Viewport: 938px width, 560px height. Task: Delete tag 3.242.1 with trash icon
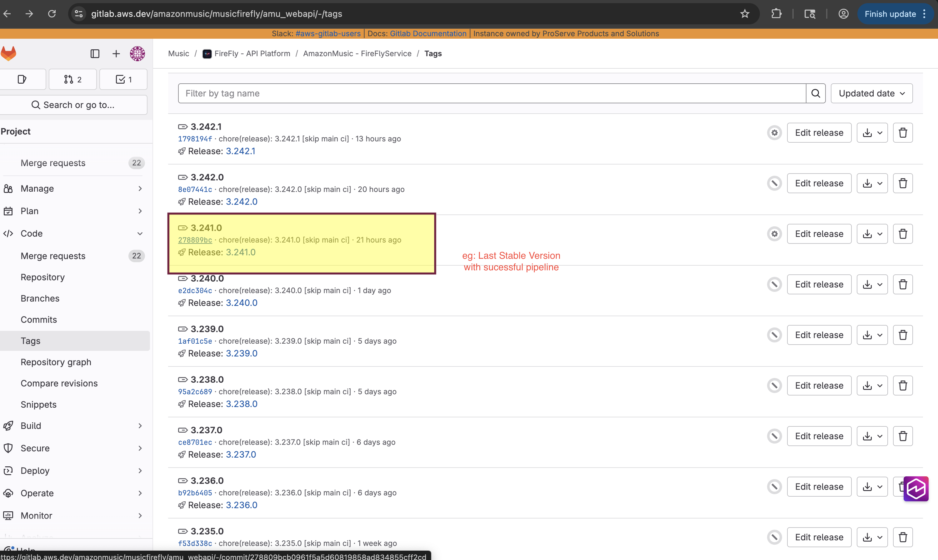pyautogui.click(x=902, y=133)
